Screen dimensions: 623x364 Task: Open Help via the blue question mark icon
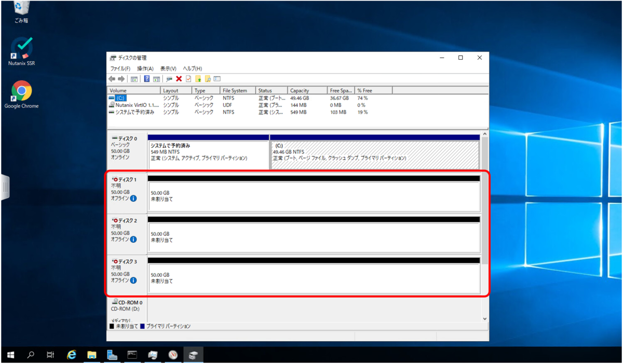tap(147, 79)
